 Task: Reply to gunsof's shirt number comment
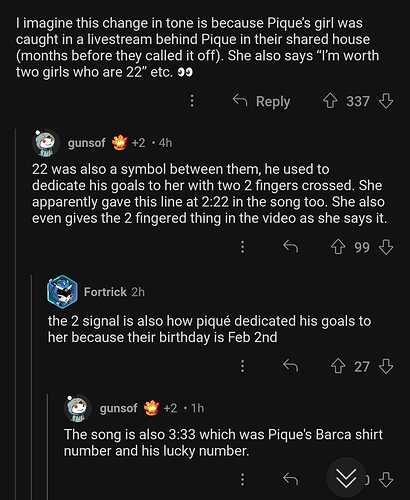(x=290, y=479)
